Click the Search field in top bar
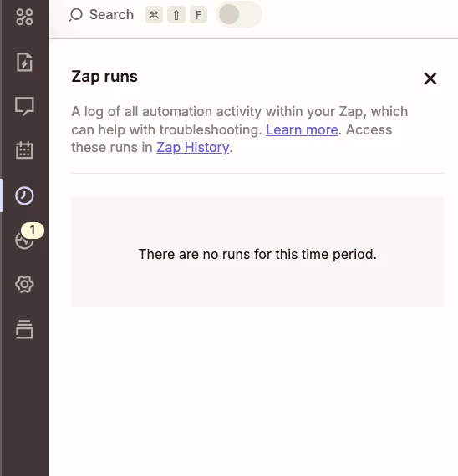The height and width of the screenshot is (476, 458). pos(101,14)
